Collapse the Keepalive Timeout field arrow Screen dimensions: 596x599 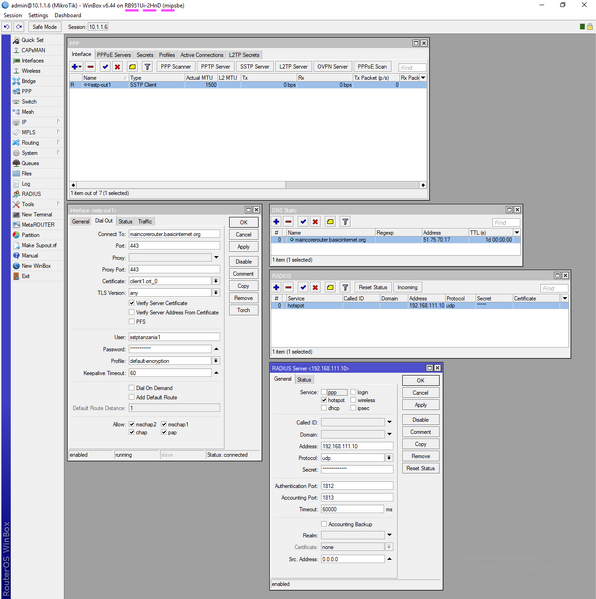(x=216, y=373)
